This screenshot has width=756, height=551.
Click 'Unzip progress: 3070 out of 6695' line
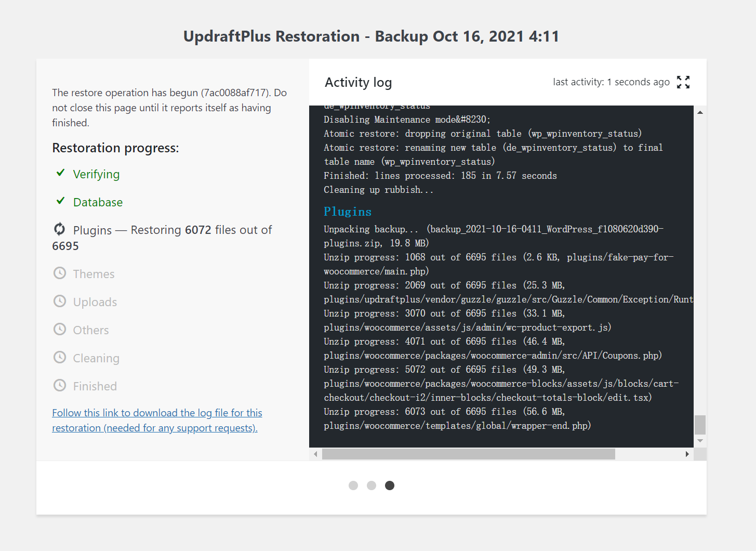pyautogui.click(x=467, y=320)
